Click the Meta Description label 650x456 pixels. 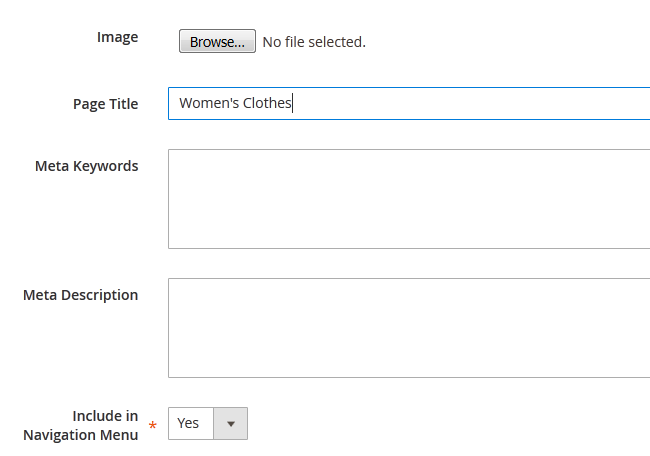[80, 295]
